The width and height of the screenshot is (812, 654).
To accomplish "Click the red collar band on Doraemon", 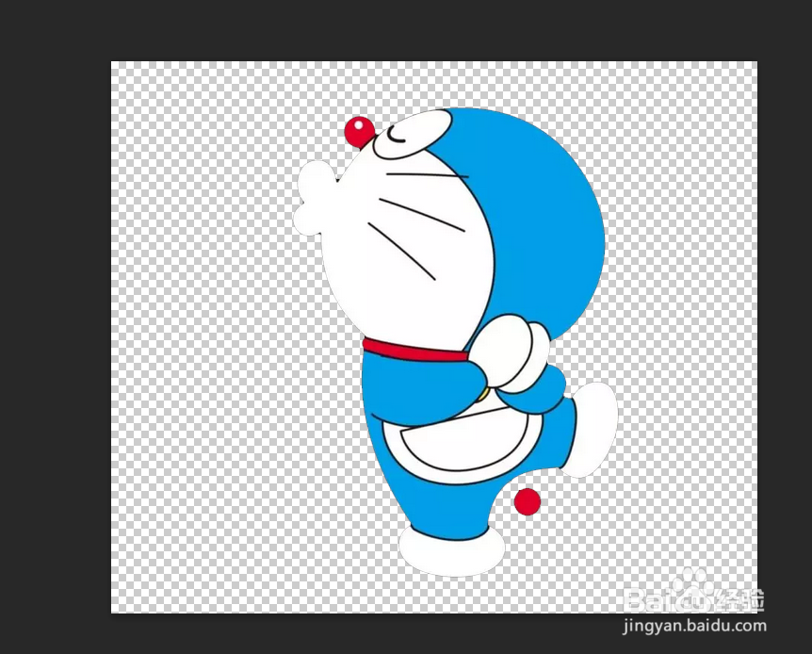I will (415, 350).
